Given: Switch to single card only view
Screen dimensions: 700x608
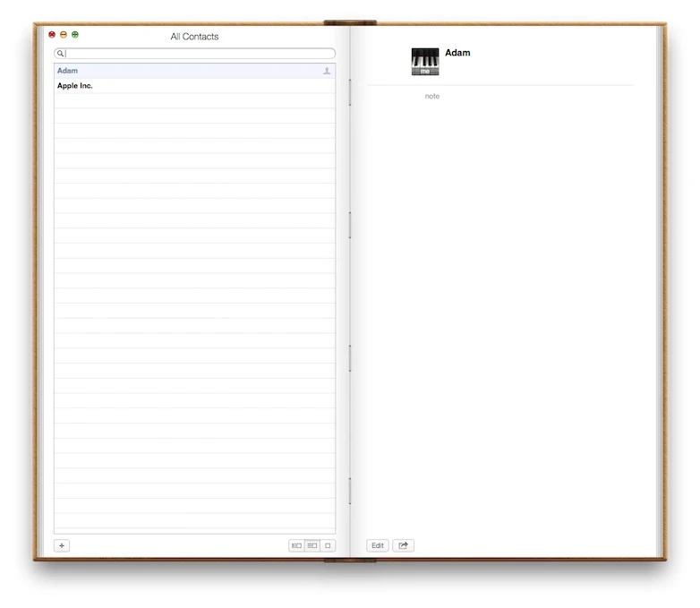Looking at the screenshot, I should (328, 545).
